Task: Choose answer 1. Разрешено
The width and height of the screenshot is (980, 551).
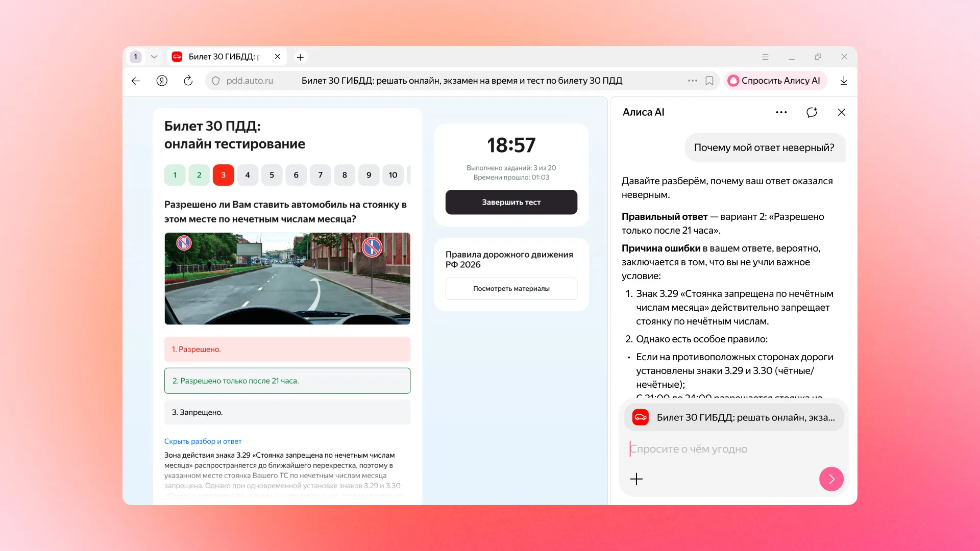Action: (287, 349)
